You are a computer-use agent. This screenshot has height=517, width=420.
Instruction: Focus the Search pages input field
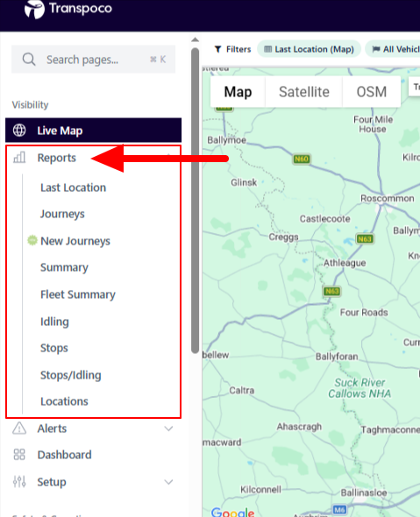coord(93,60)
